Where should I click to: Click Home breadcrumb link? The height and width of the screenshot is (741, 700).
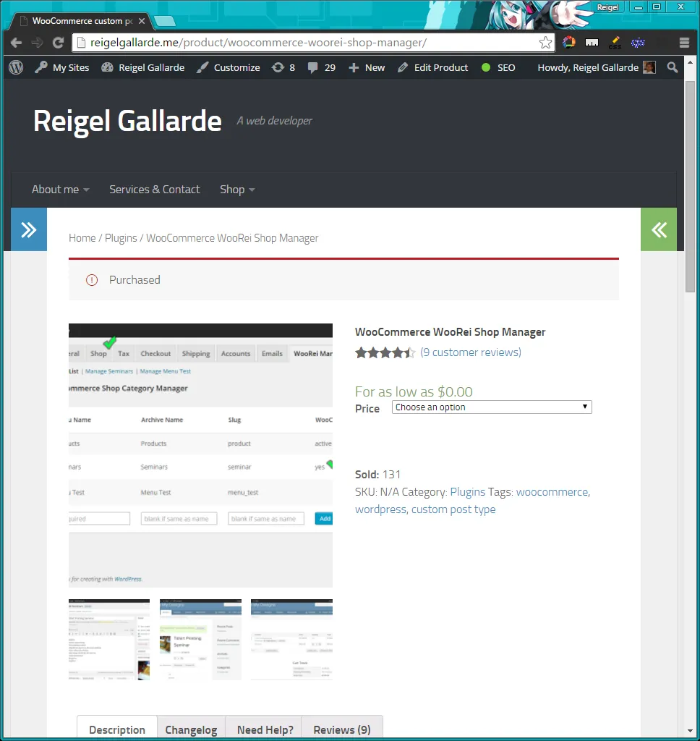point(82,238)
